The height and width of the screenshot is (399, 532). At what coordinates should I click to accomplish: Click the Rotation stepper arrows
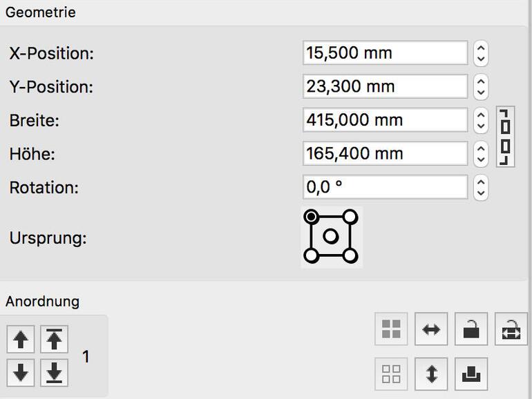482,187
